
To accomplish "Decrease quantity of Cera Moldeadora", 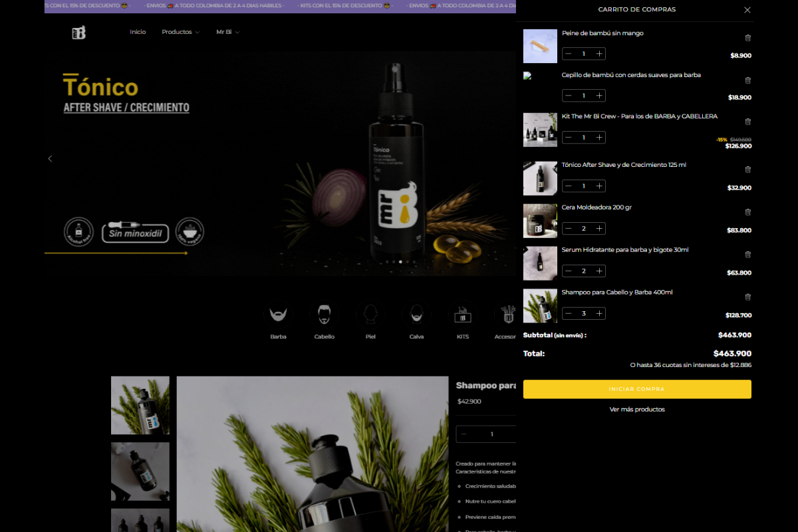I will (x=568, y=229).
